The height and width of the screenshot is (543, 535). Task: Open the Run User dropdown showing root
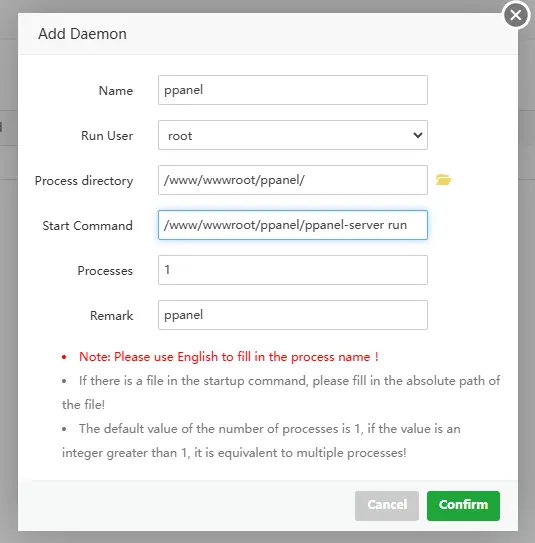click(293, 135)
